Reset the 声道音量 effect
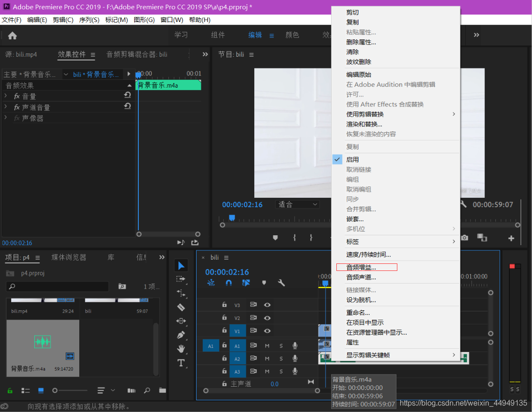 (128, 106)
